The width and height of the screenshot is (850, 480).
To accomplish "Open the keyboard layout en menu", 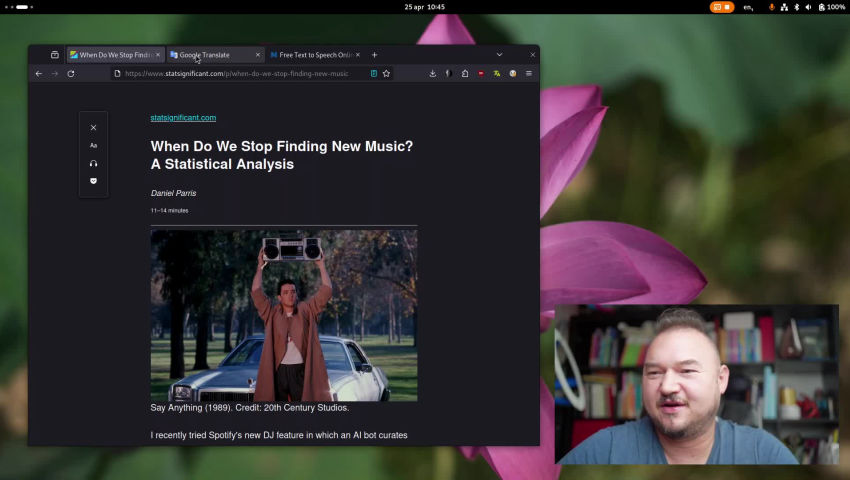I will pos(749,7).
